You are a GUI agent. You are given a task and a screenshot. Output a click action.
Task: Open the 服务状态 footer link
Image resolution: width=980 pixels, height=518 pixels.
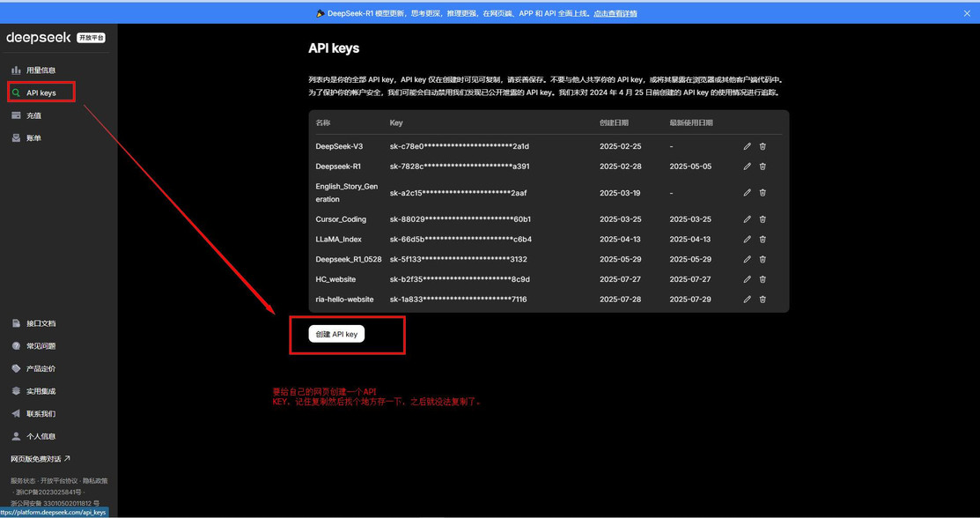[x=23, y=481]
